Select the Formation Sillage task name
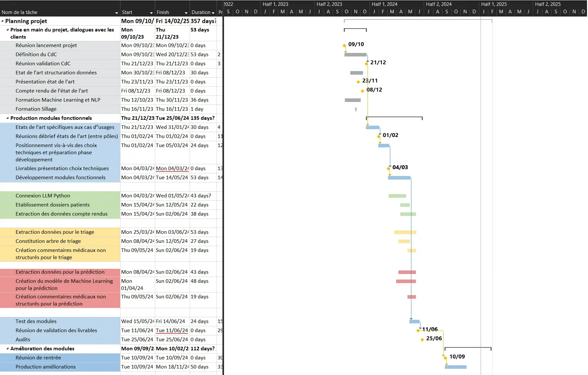Image resolution: width=588 pixels, height=375 pixels. [36, 109]
